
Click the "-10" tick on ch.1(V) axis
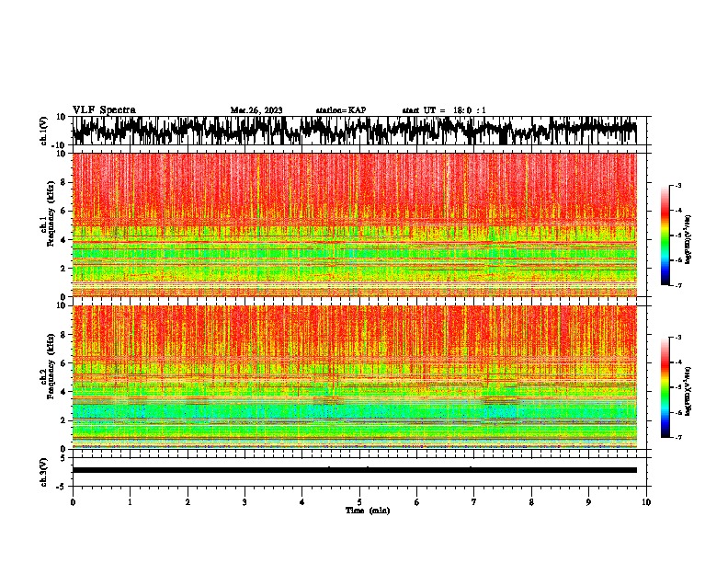(60, 145)
